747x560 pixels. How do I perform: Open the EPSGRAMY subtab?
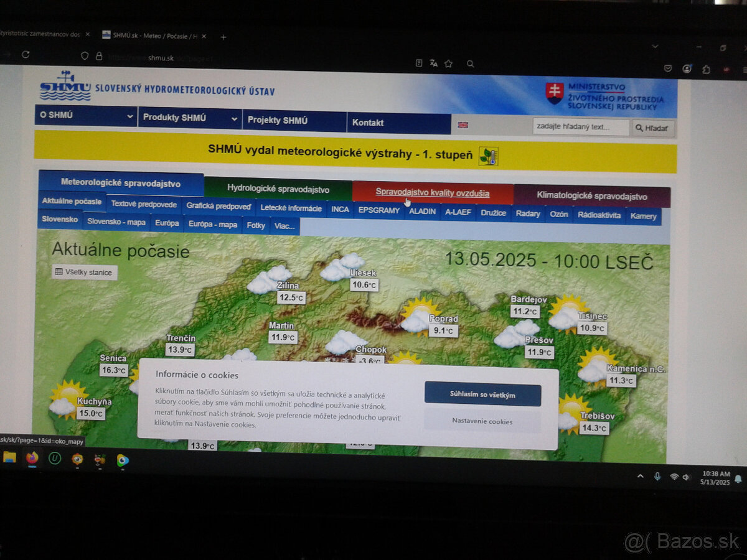click(379, 210)
